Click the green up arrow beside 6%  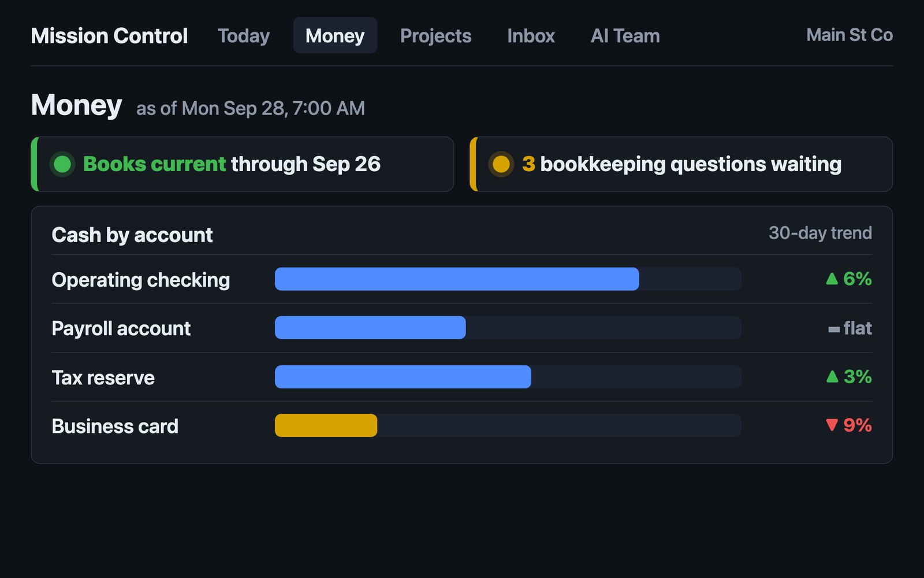[x=832, y=279]
